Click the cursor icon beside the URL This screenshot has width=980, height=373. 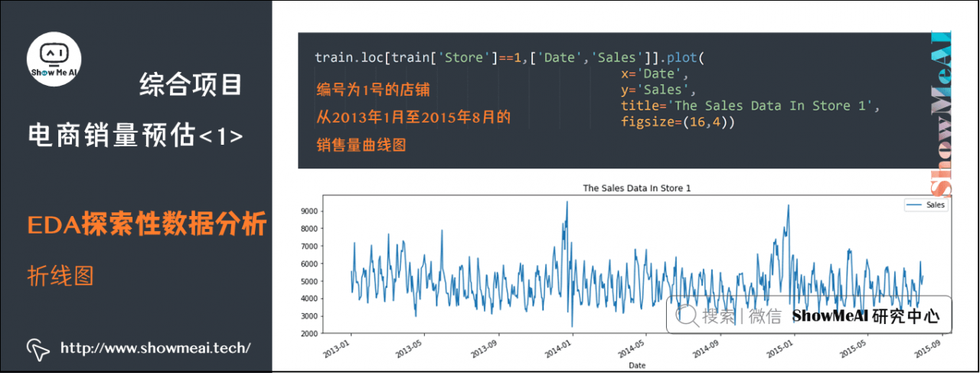pos(38,348)
